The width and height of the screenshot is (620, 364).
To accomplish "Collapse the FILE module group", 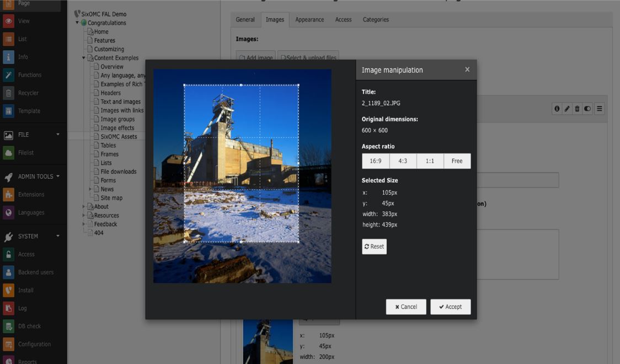I will (58, 135).
